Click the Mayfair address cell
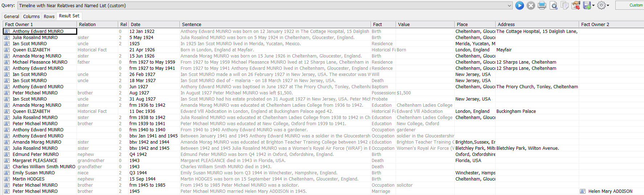 point(504,50)
